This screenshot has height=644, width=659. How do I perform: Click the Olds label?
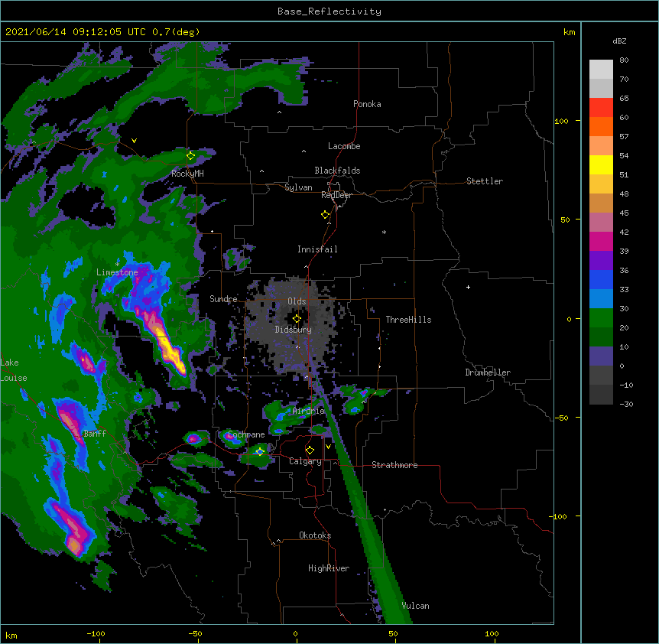[297, 301]
